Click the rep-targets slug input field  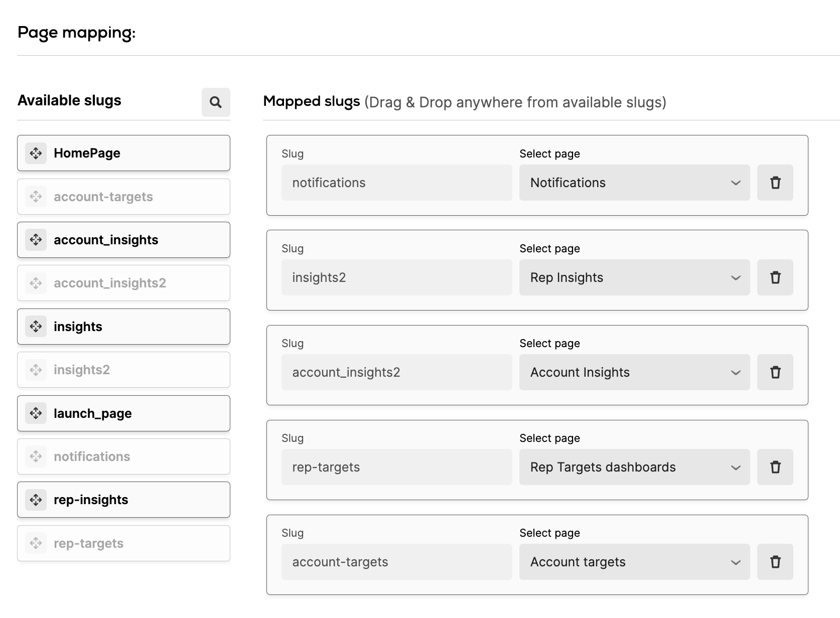(396, 467)
